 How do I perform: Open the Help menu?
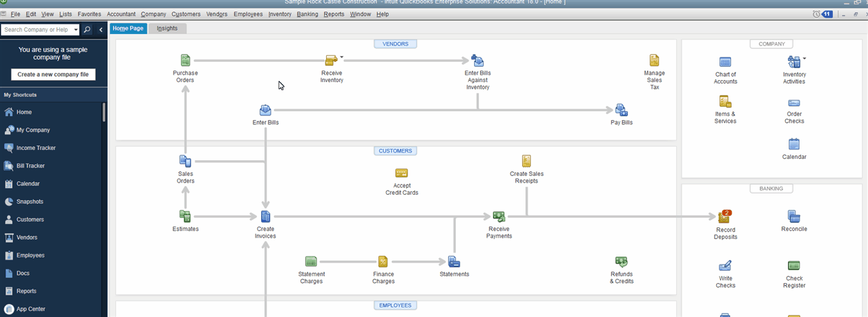(x=382, y=14)
